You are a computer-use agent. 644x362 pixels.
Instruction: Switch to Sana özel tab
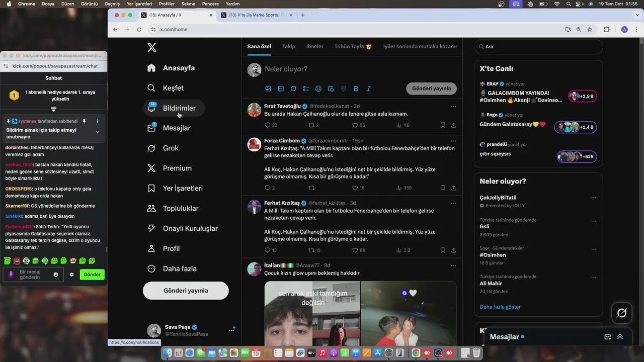(x=259, y=47)
